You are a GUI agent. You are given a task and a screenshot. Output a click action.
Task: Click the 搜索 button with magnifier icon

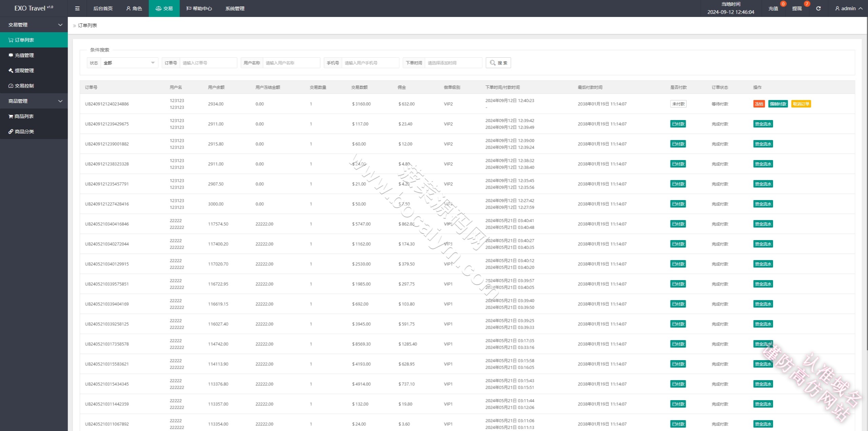pyautogui.click(x=498, y=63)
